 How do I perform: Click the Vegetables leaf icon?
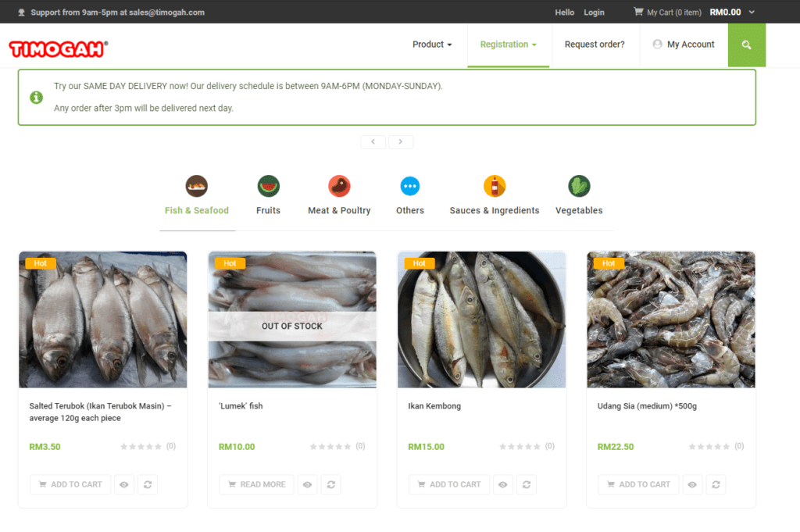coord(579,186)
